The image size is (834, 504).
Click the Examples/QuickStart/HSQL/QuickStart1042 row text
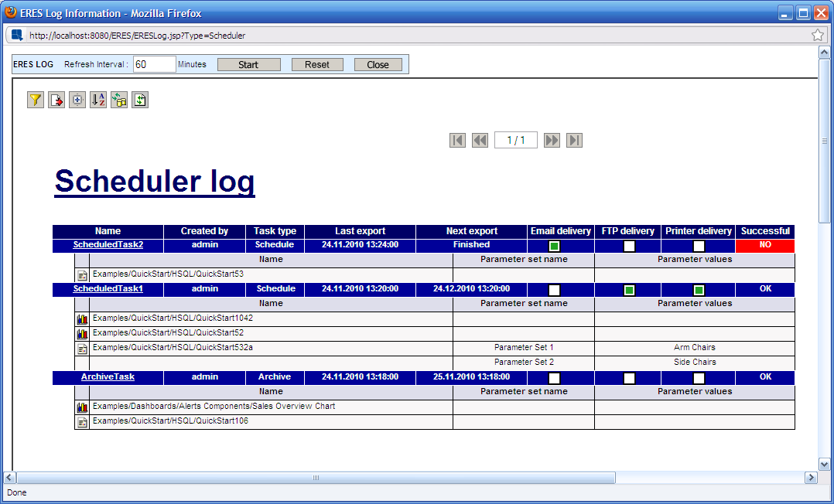[x=173, y=318]
